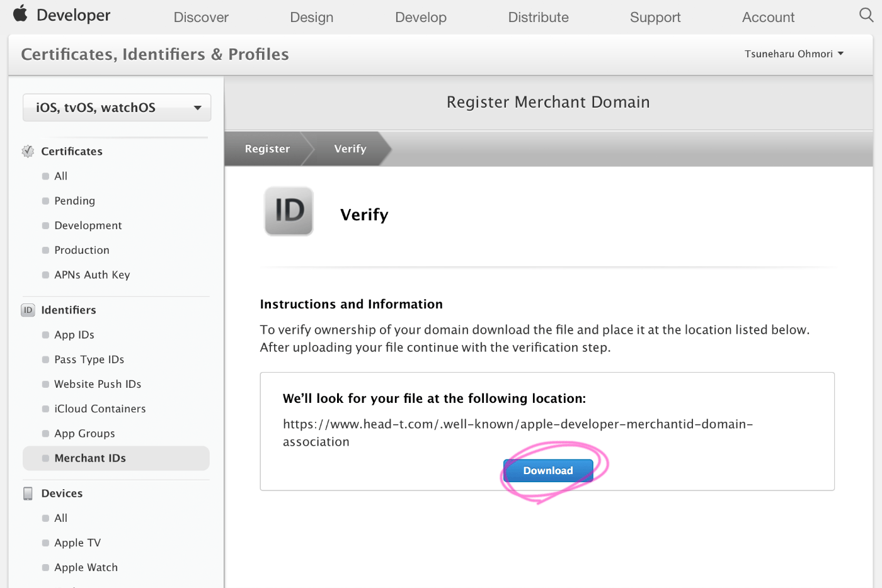Open the Design menu
Viewport: 882px width, 588px height.
312,18
